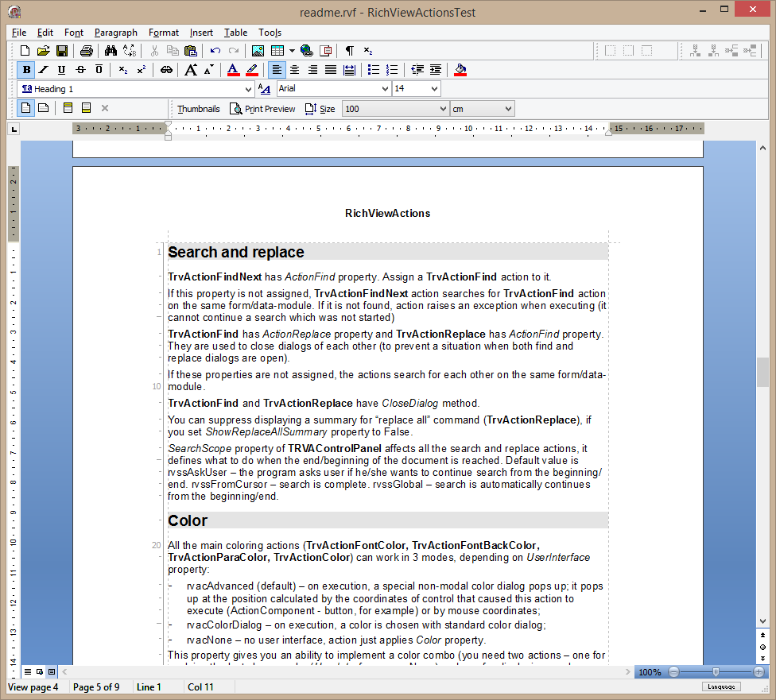Apply paragraph background with the paint bucket icon

[460, 70]
